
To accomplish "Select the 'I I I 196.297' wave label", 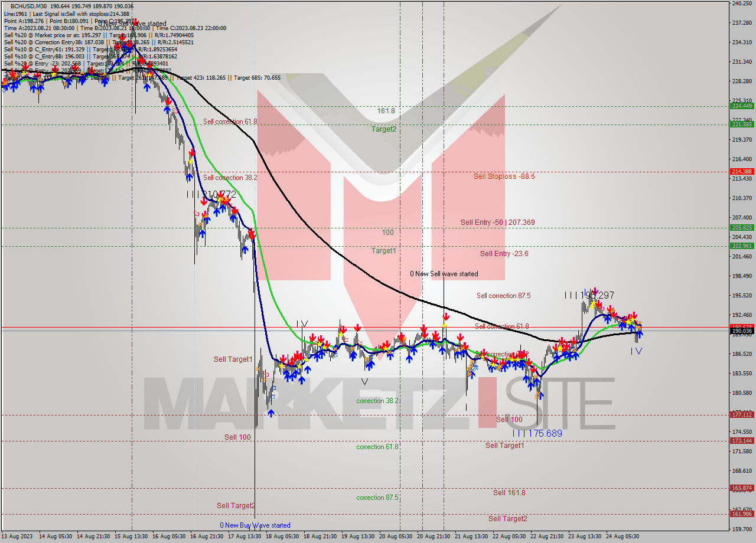I will 589,295.
